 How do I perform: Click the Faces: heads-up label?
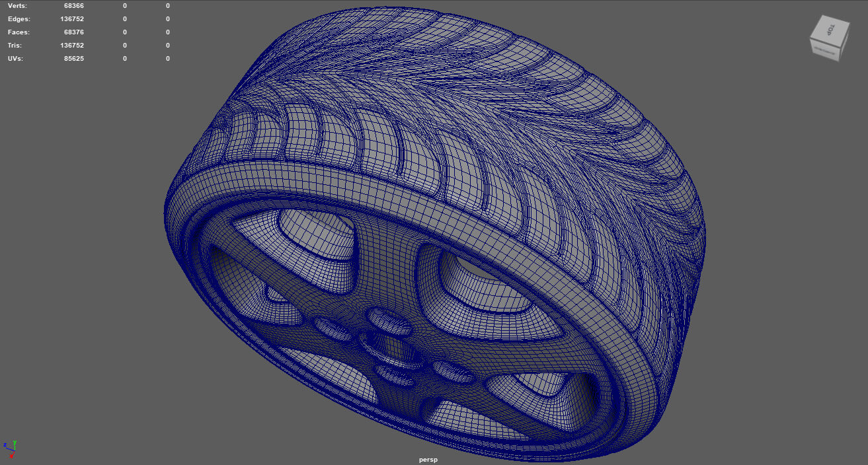click(x=19, y=32)
